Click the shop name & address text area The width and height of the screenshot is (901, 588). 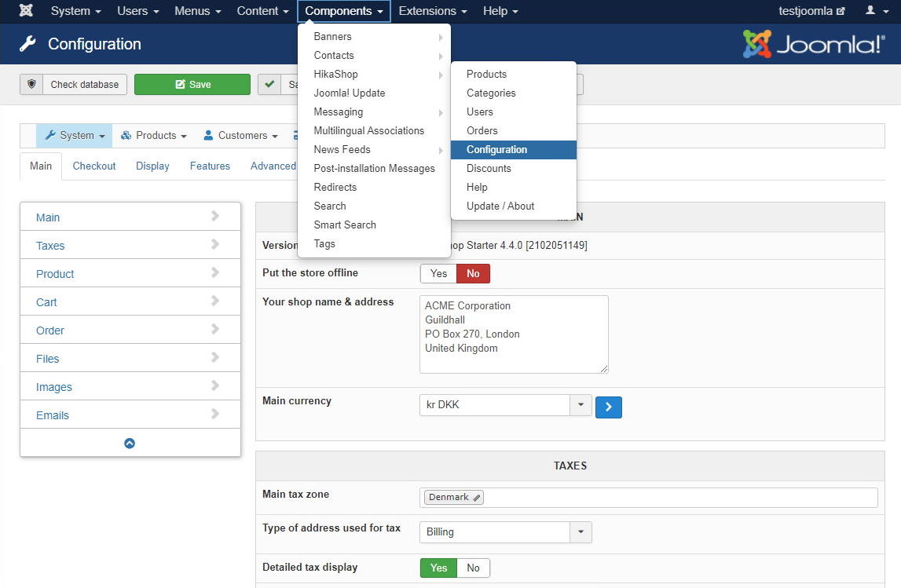click(514, 334)
